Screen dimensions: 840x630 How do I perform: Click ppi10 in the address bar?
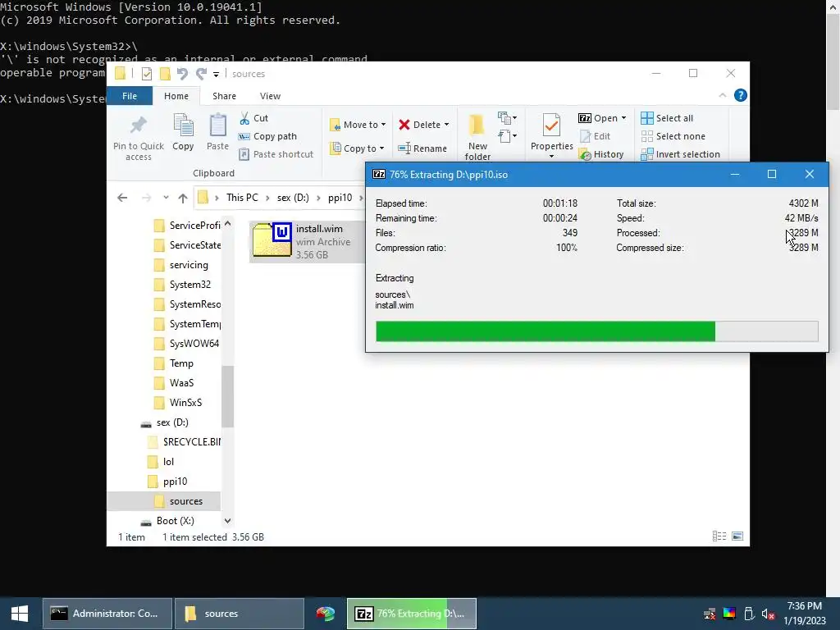click(x=340, y=198)
